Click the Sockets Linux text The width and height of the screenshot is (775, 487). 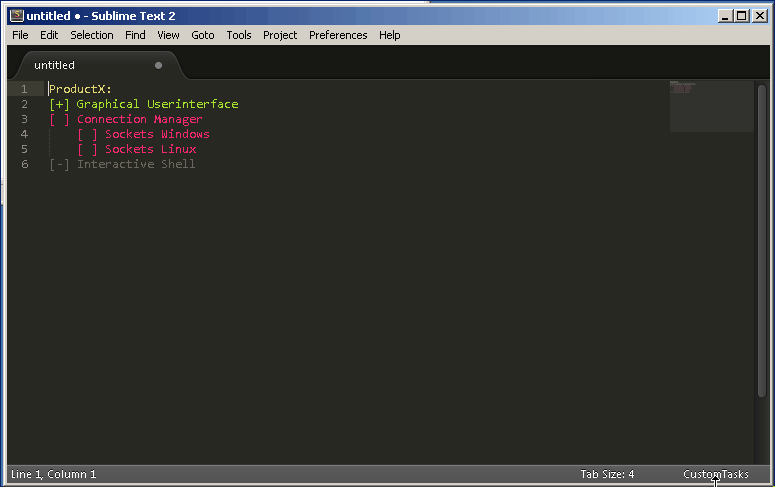151,149
